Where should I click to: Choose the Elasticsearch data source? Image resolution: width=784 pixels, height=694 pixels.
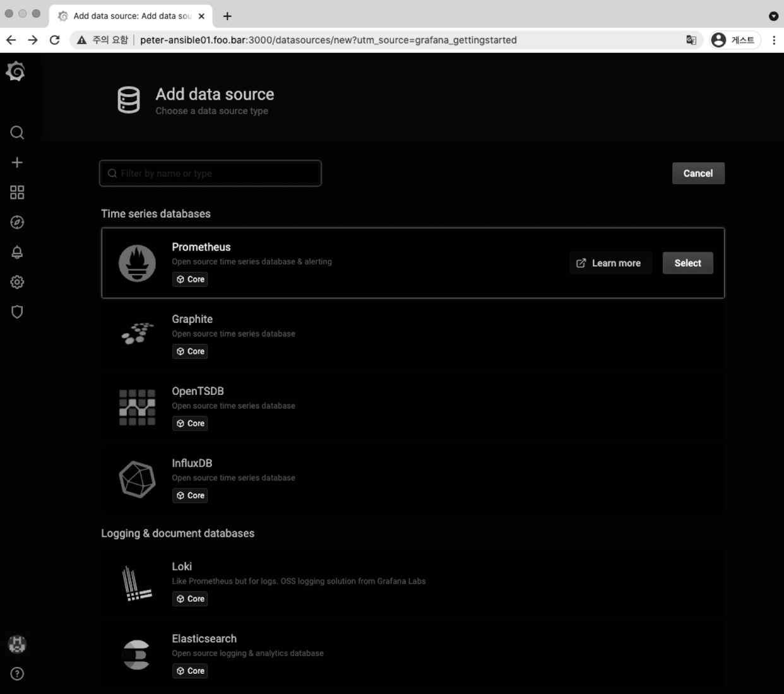point(413,654)
